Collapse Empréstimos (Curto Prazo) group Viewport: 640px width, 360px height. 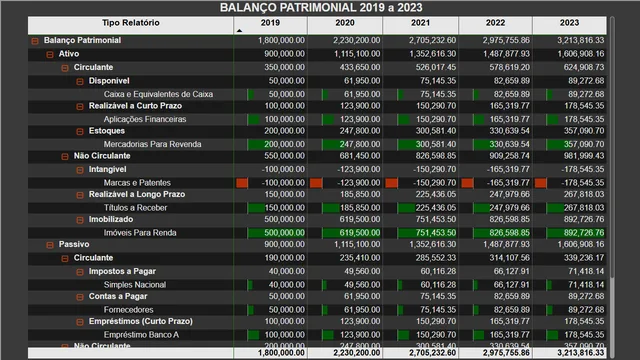click(80, 322)
